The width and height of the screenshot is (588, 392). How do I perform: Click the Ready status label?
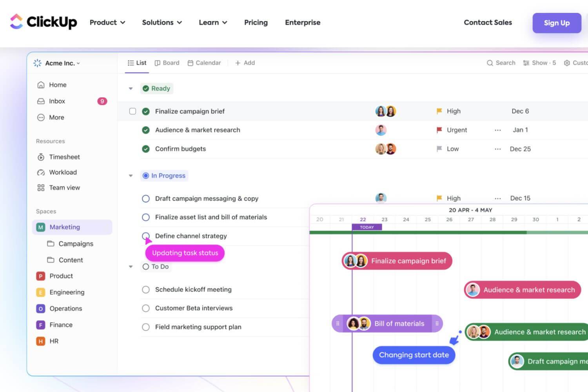tap(157, 89)
